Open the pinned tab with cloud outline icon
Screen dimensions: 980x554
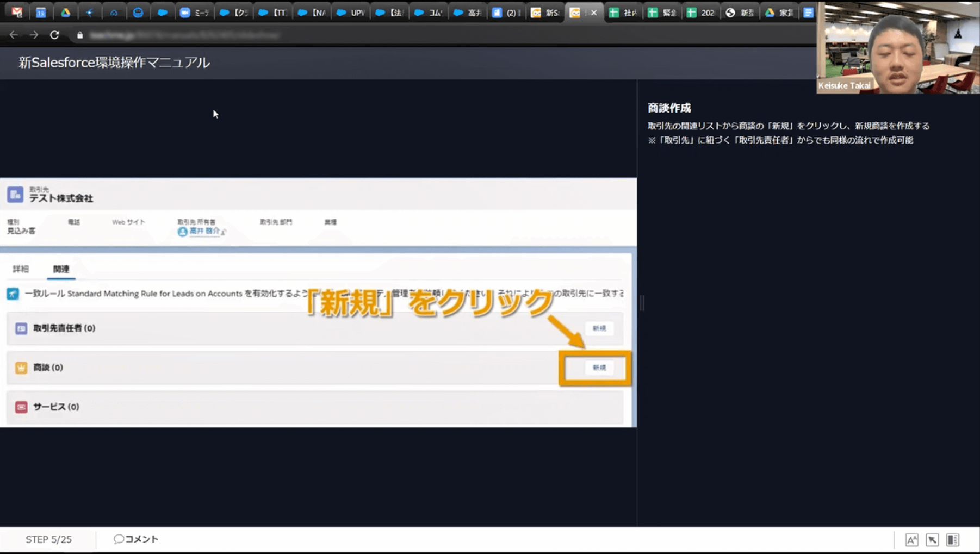(114, 12)
